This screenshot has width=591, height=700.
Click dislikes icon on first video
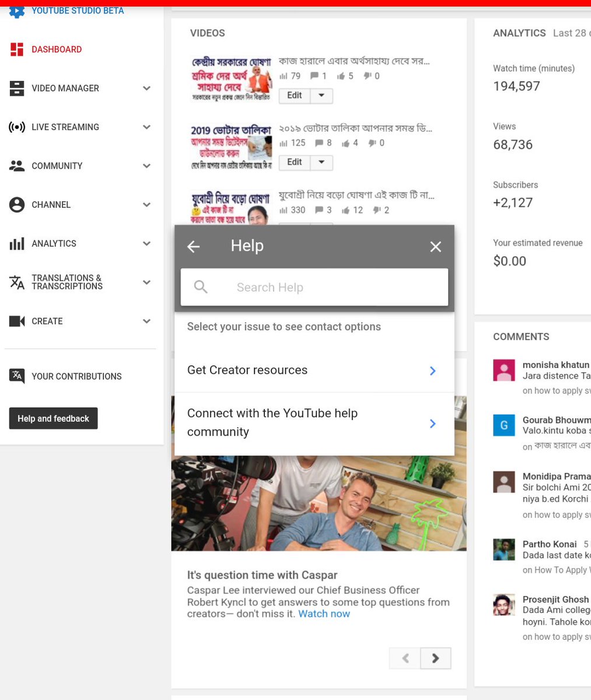click(x=368, y=76)
